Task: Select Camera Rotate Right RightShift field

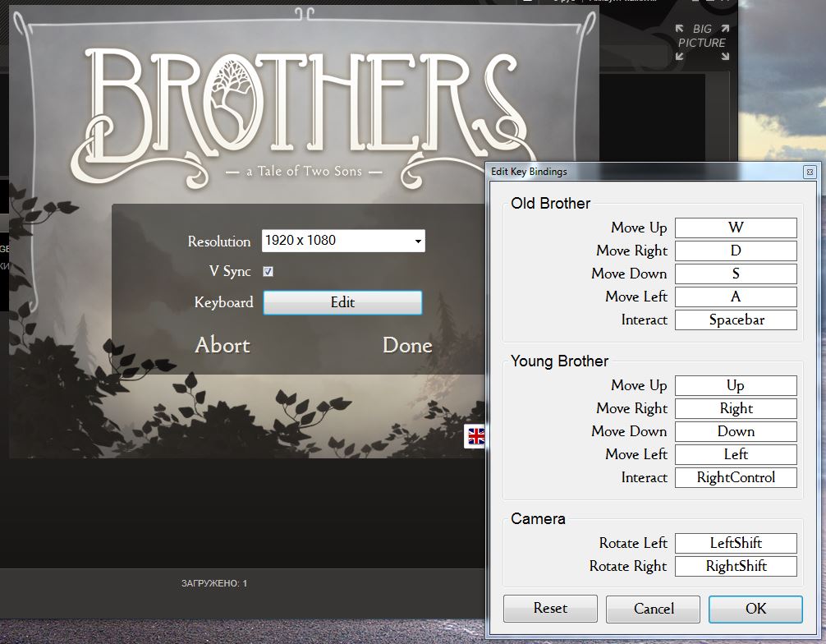Action: 736,566
